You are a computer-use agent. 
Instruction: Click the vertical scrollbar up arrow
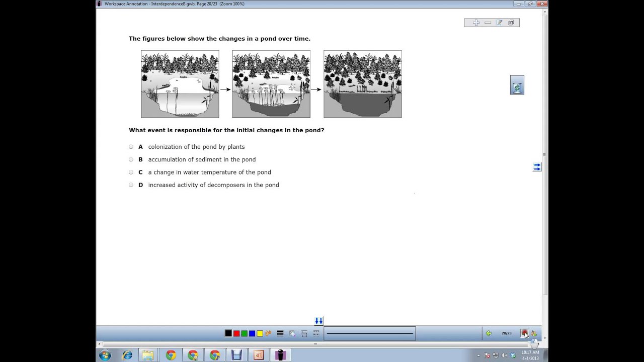pyautogui.click(x=544, y=11)
